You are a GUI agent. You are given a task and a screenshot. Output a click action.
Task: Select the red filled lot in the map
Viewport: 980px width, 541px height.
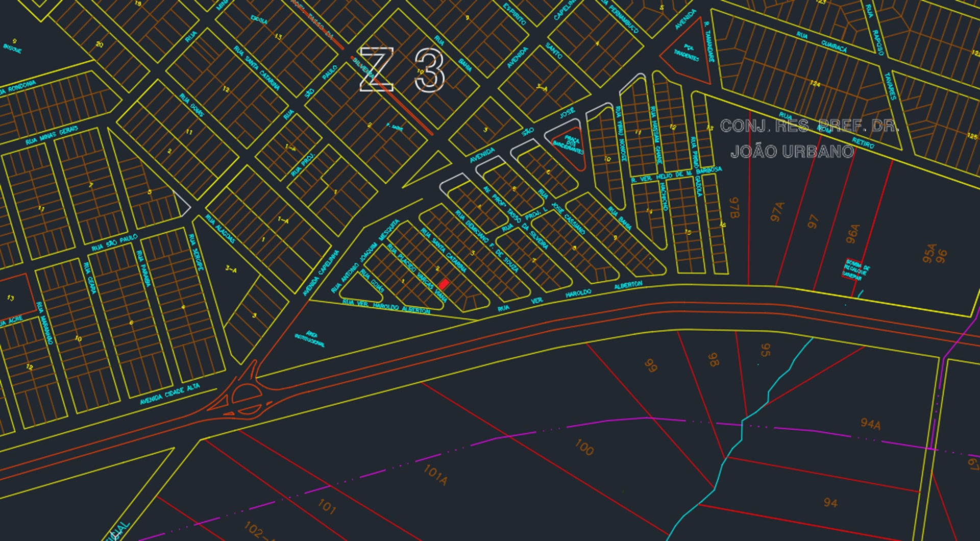coord(444,284)
